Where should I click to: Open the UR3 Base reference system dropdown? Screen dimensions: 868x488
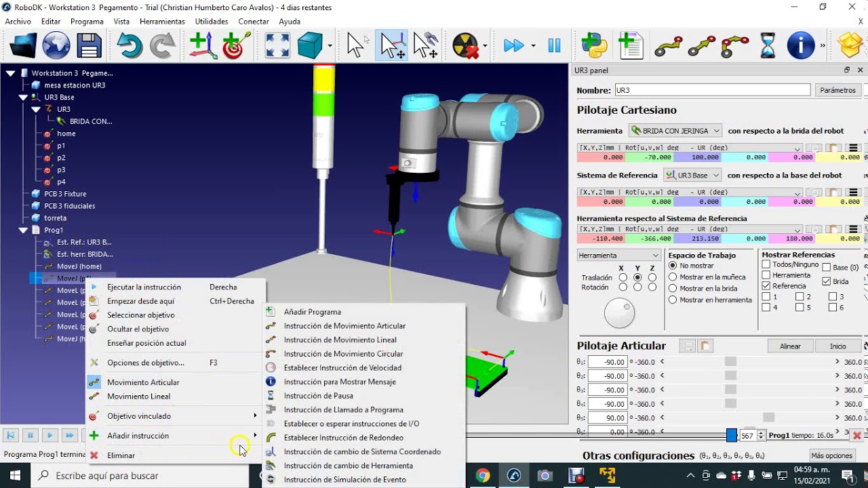(x=692, y=175)
